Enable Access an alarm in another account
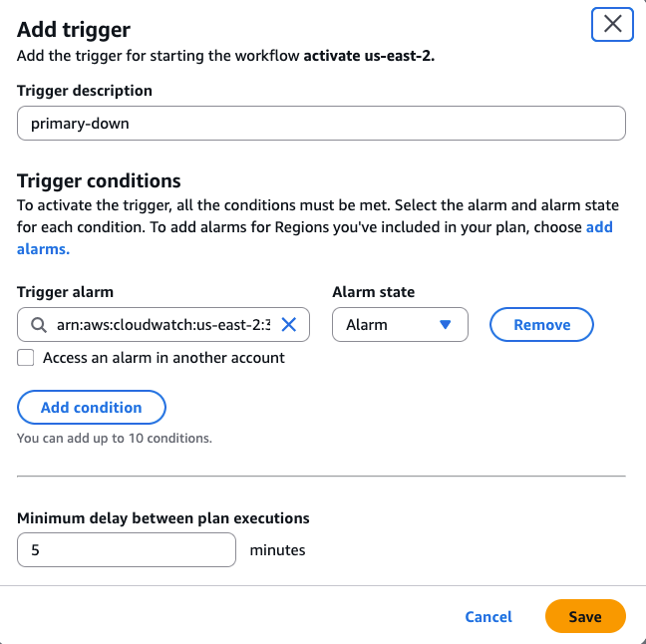646x644 pixels. (x=26, y=358)
